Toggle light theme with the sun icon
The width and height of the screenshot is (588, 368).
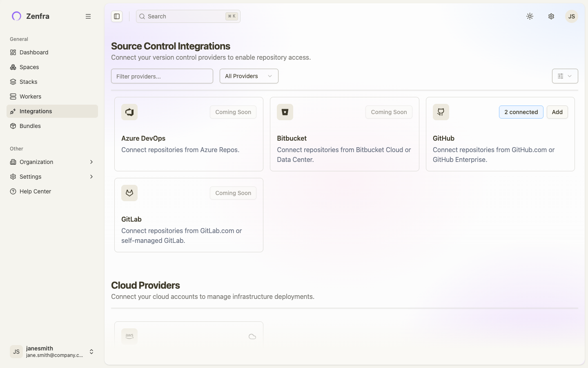point(530,16)
